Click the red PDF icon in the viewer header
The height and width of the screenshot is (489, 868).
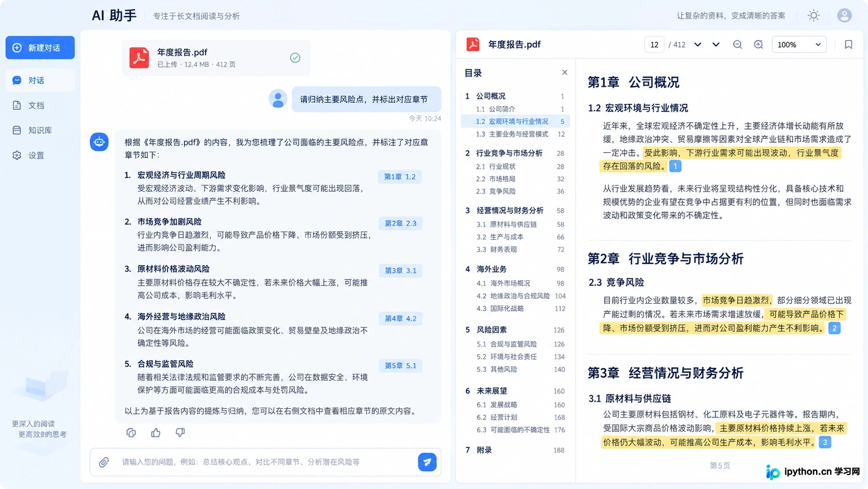(x=473, y=44)
